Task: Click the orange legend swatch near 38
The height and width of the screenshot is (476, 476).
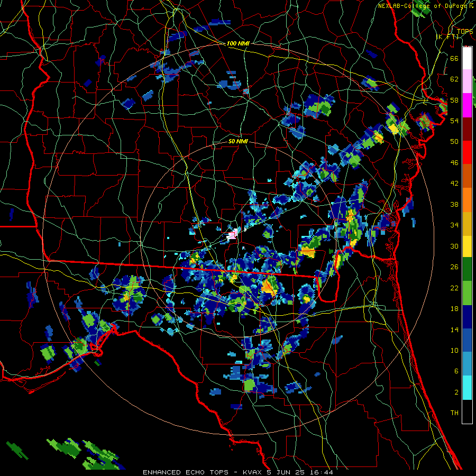Action: click(x=467, y=200)
